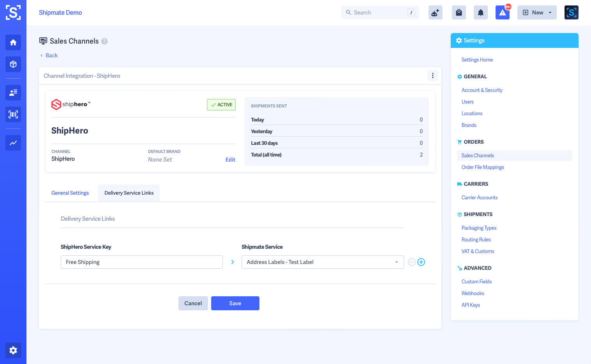Open the Users settings page

[x=468, y=102]
